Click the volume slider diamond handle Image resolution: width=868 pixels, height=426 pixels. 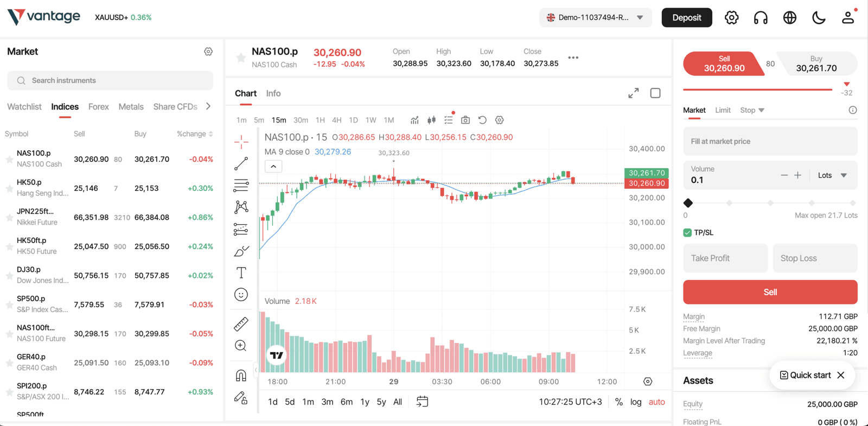coord(688,203)
